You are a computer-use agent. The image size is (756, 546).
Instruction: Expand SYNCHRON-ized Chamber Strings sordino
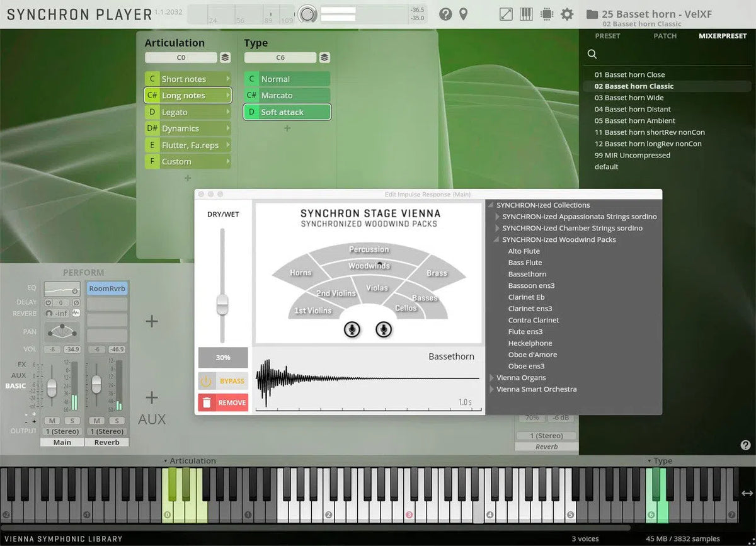pyautogui.click(x=498, y=228)
